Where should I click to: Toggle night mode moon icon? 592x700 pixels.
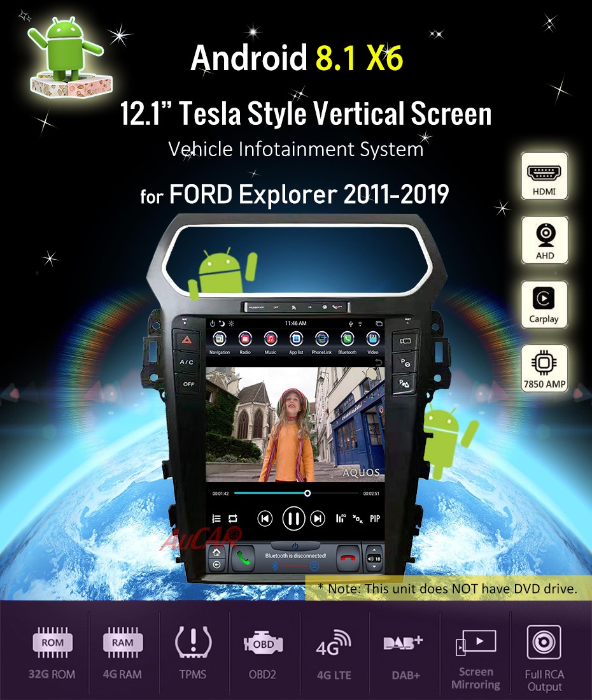(222, 323)
